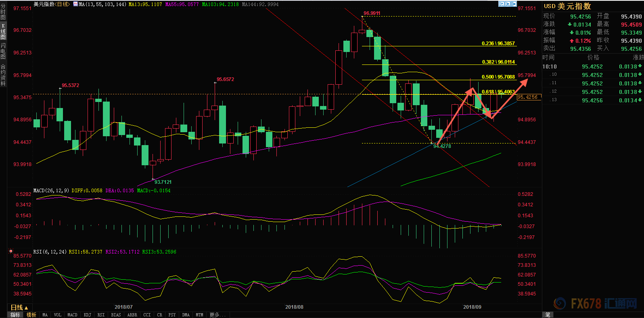Choose the VOL indicator button
Image resolution: width=644 pixels, height=318 pixels.
pyautogui.click(x=58, y=315)
